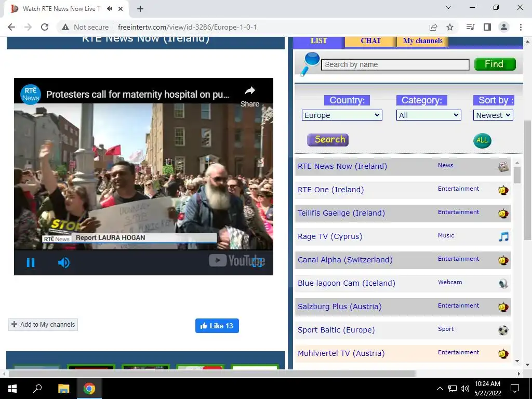The height and width of the screenshot is (399, 532).
Task: Click the horizontal page scrollbar
Action: coord(212,374)
